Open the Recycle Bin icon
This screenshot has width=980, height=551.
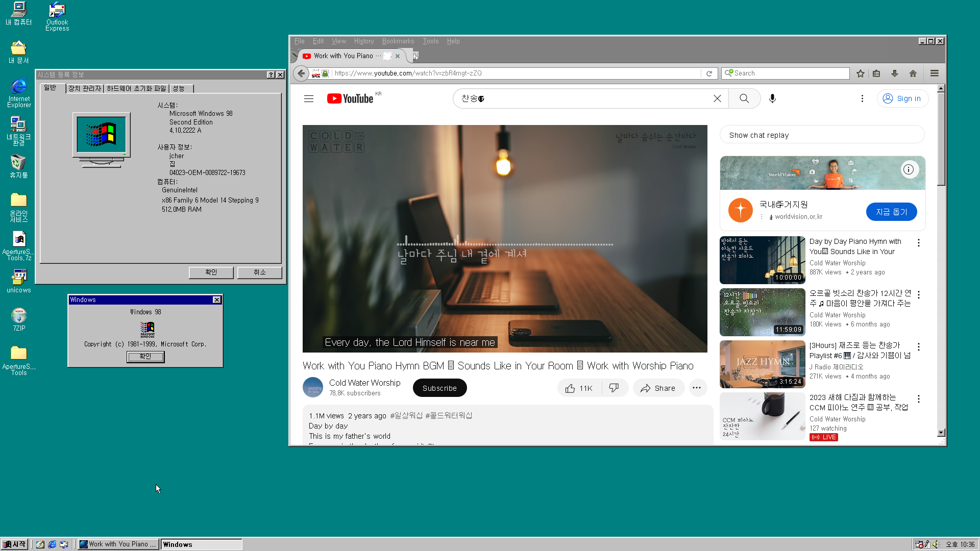(x=19, y=167)
